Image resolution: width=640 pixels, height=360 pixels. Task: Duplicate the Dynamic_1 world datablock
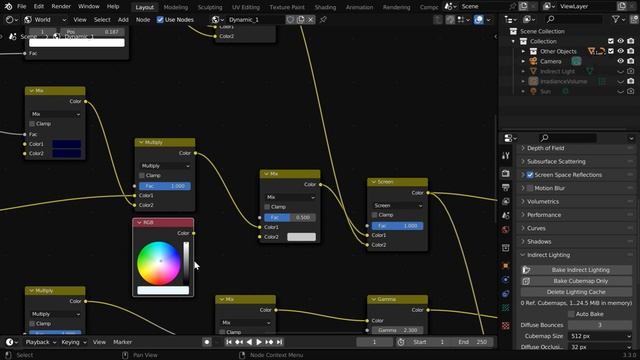[x=301, y=20]
